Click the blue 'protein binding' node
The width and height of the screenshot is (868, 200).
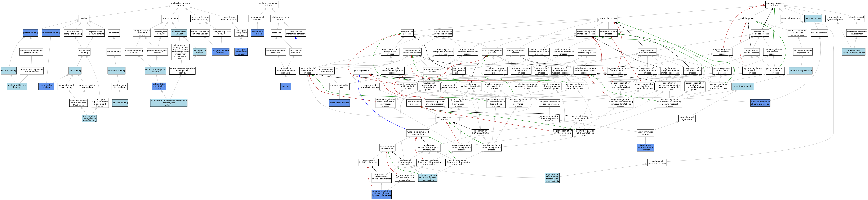(x=30, y=33)
